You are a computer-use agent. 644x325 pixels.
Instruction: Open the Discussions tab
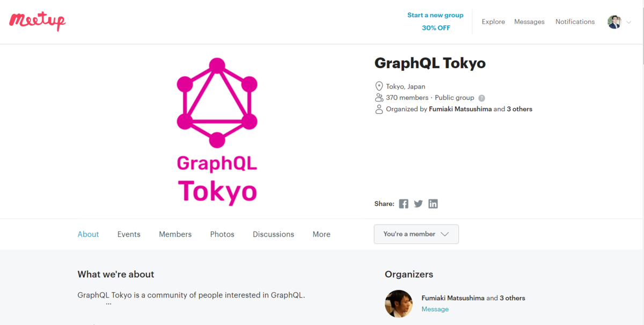273,234
